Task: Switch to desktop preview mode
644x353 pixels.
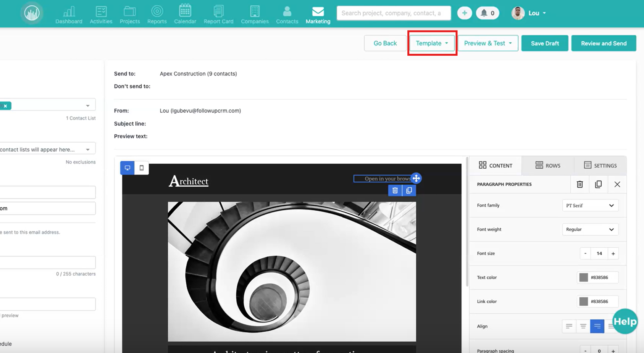Action: (x=128, y=168)
